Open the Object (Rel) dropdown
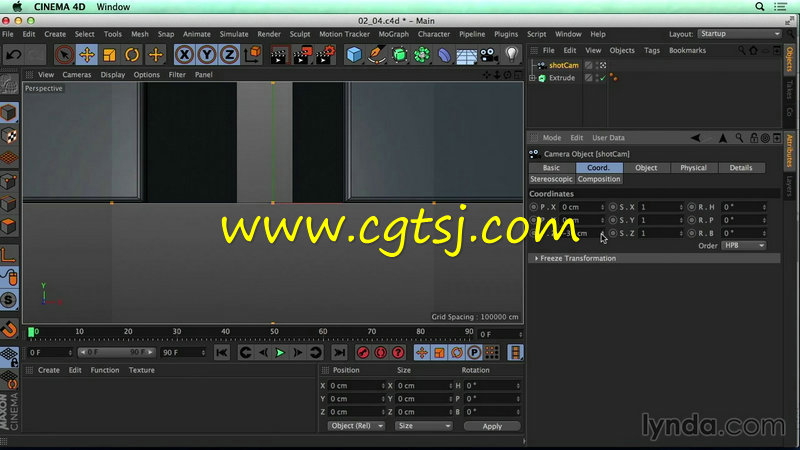The height and width of the screenshot is (450, 800). pyautogui.click(x=356, y=426)
